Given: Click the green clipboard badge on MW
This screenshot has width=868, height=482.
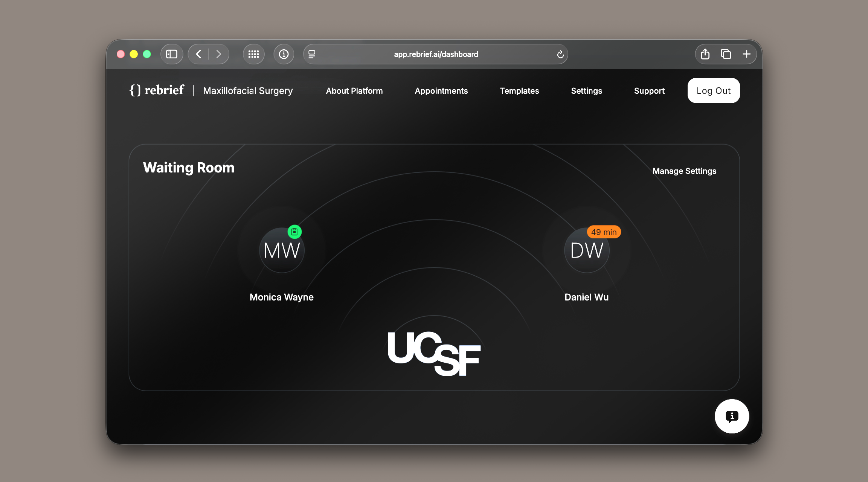Looking at the screenshot, I should pyautogui.click(x=294, y=232).
